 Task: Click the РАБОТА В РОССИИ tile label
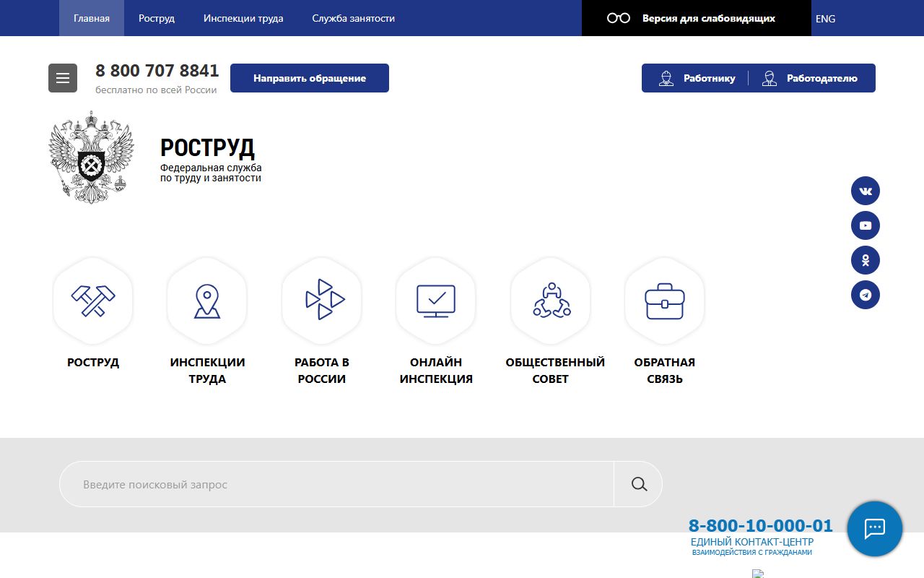(322, 371)
